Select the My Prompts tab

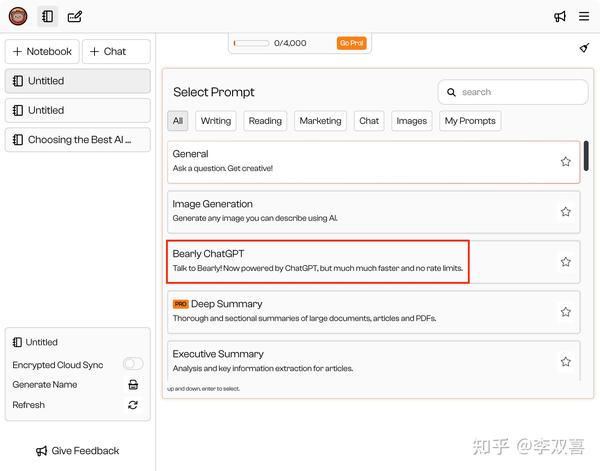coord(470,121)
